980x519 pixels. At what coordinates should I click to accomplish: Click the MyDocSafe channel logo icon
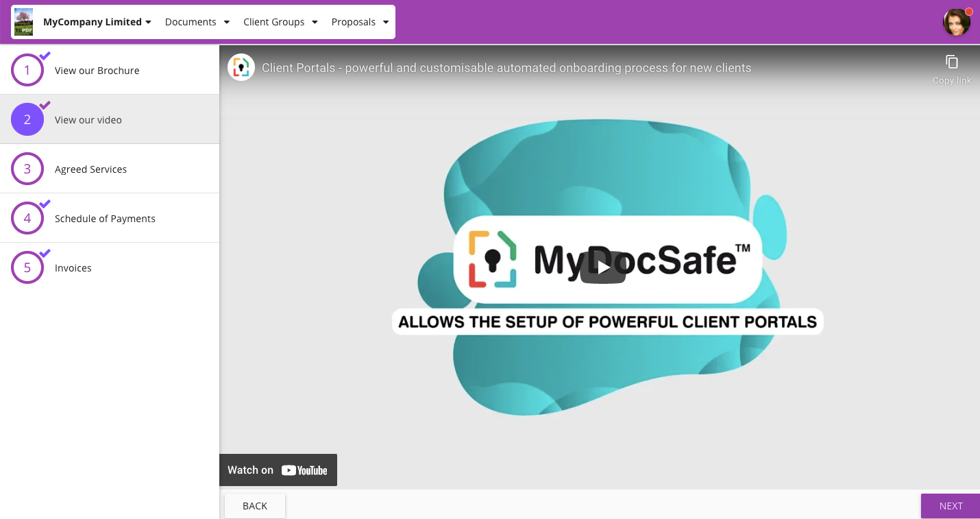(x=241, y=67)
